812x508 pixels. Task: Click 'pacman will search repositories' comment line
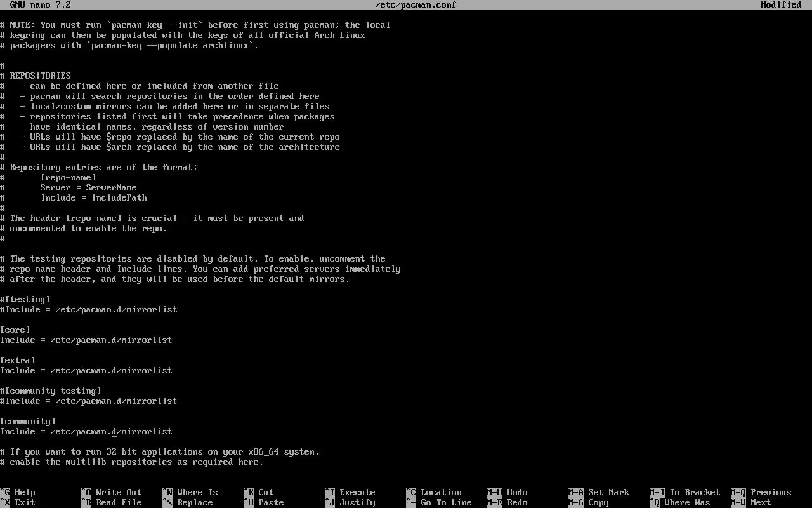click(x=160, y=96)
